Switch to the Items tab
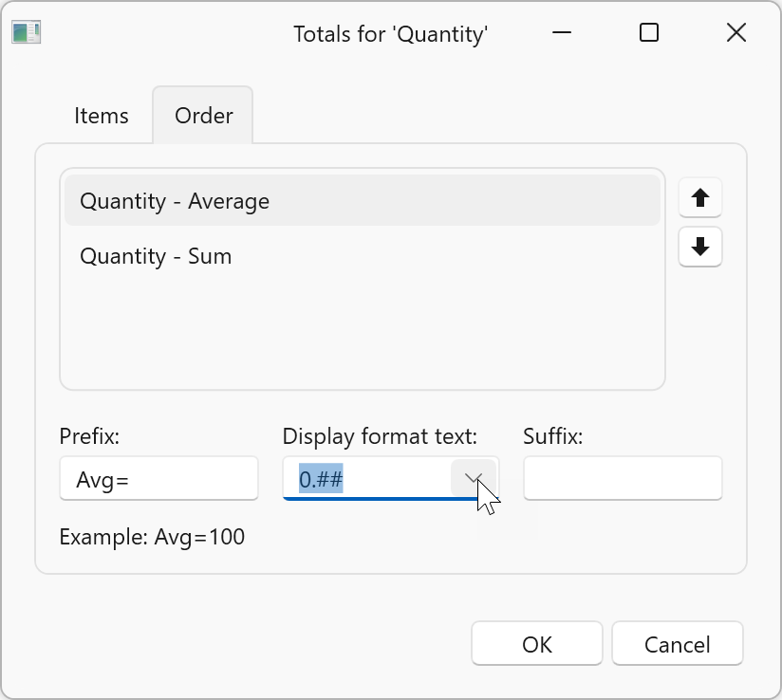The height and width of the screenshot is (700, 782). [x=102, y=116]
